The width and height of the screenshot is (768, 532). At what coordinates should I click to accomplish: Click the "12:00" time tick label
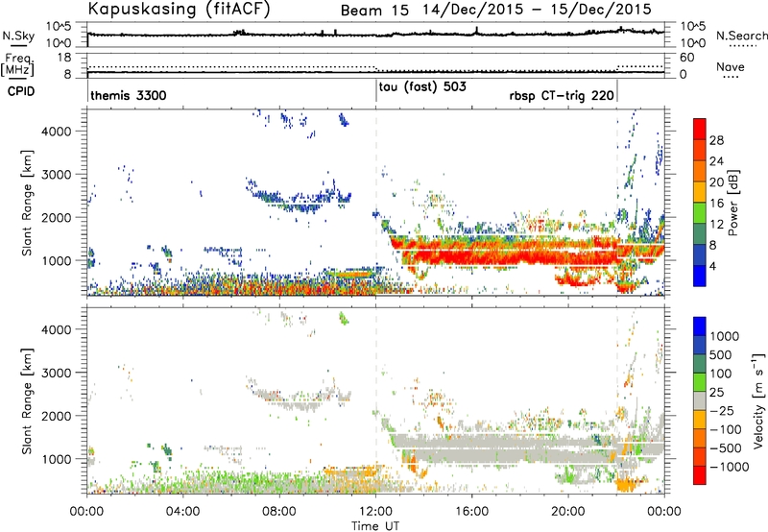[x=375, y=512]
